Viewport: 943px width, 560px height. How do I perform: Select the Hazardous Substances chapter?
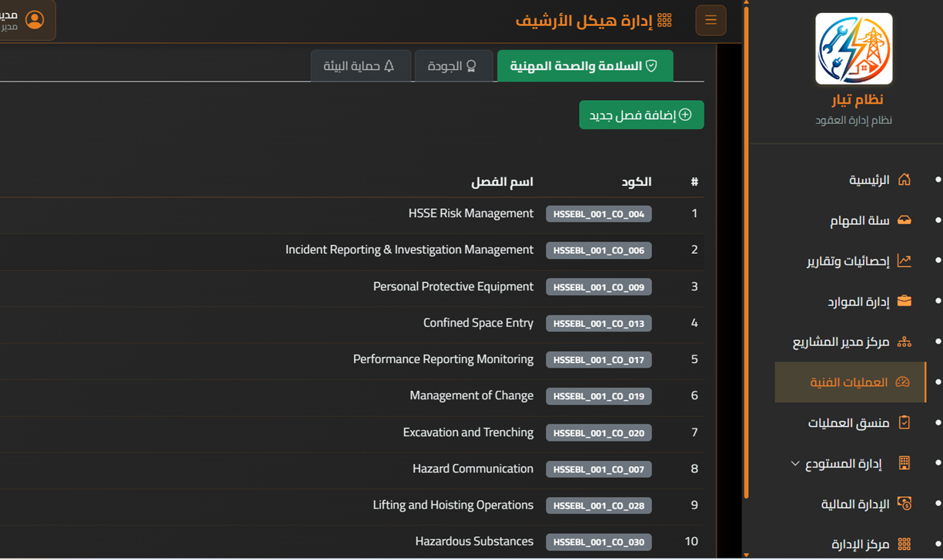[x=474, y=542]
